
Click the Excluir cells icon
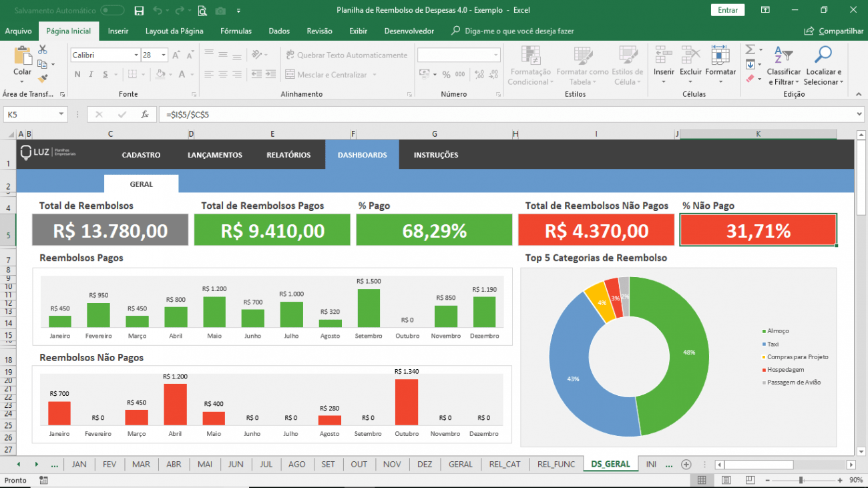click(690, 55)
